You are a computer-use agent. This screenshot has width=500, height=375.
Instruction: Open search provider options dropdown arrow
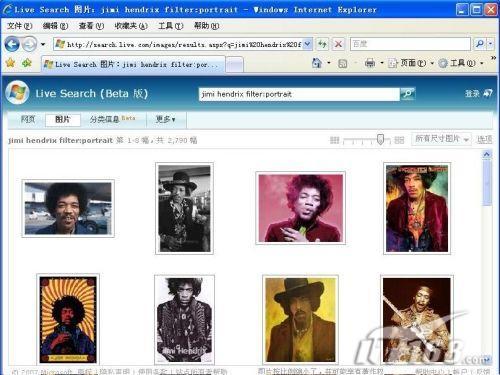coord(490,44)
